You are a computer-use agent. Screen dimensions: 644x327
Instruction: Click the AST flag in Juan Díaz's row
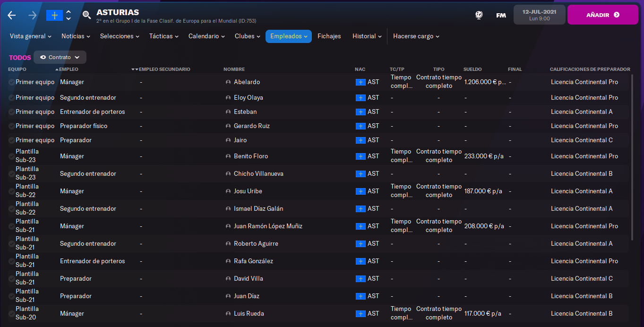coord(361,296)
